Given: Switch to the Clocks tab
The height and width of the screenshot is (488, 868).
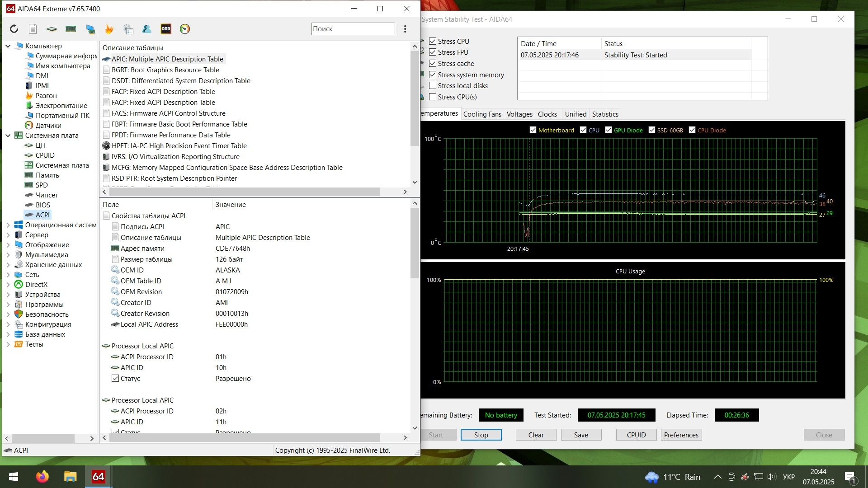Looking at the screenshot, I should click(547, 114).
